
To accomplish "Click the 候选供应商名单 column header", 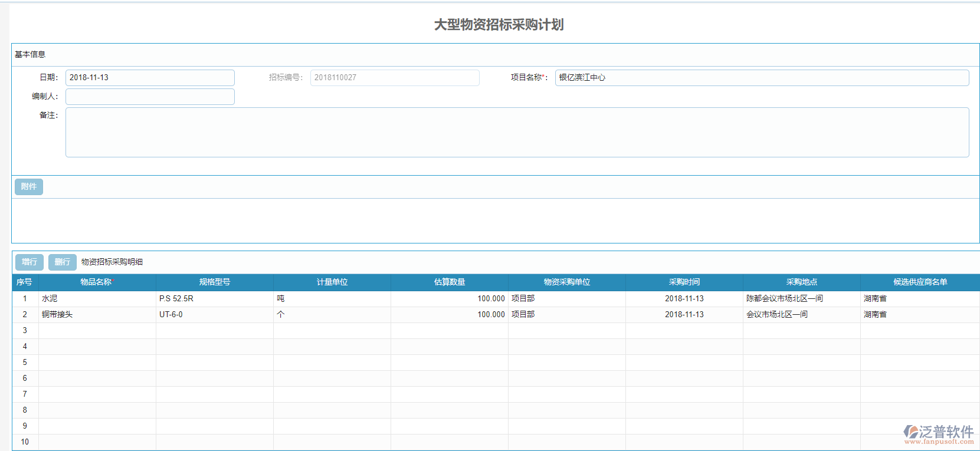I will 919,282.
